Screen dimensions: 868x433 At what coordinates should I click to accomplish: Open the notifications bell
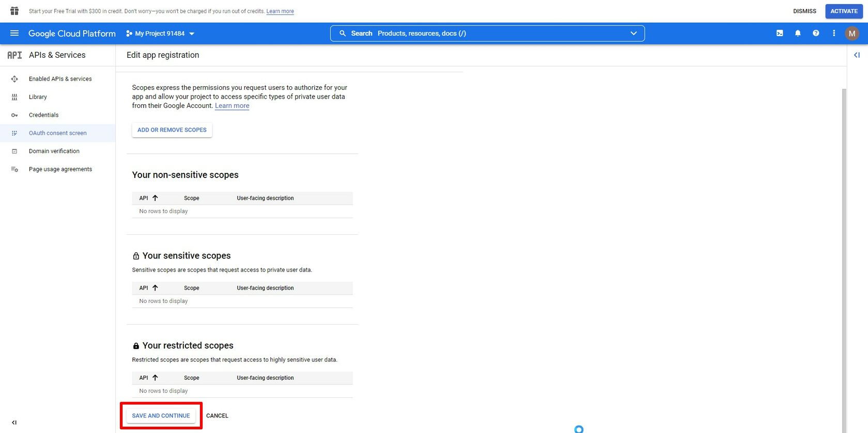click(x=798, y=33)
